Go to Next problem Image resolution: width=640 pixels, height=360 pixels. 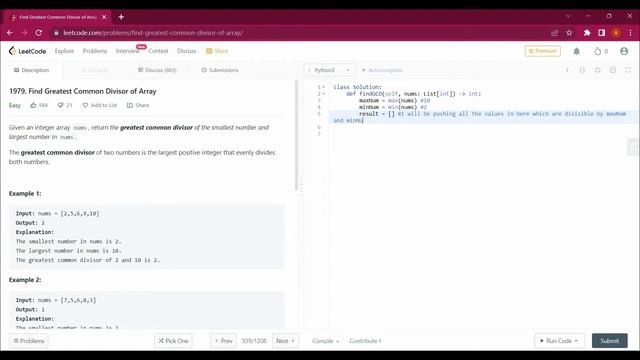coord(285,341)
